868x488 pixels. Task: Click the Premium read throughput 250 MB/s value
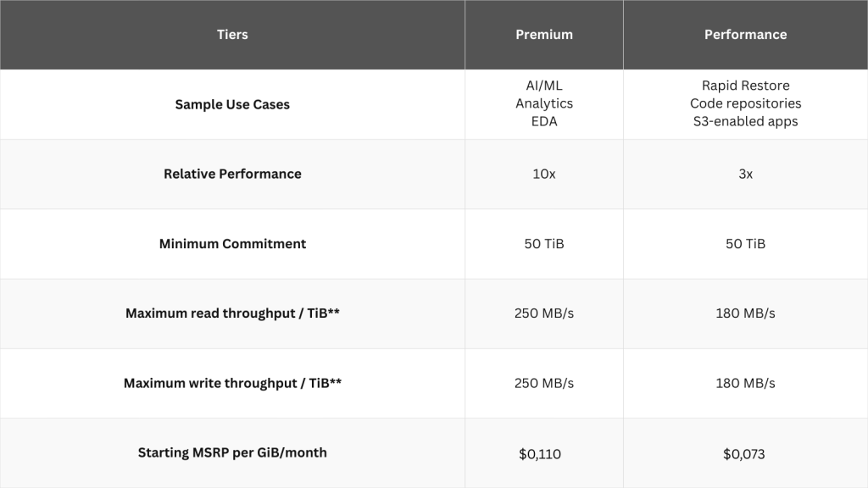click(544, 313)
